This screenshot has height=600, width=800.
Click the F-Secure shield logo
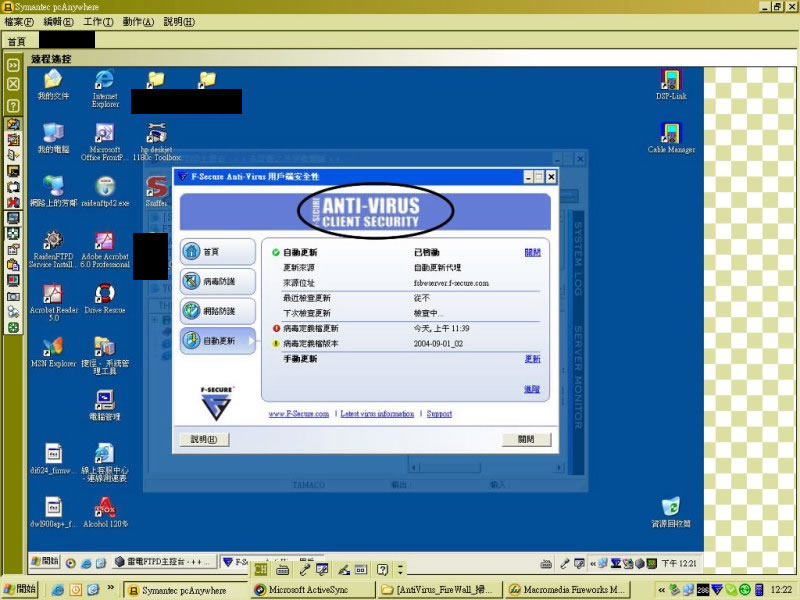click(216, 403)
